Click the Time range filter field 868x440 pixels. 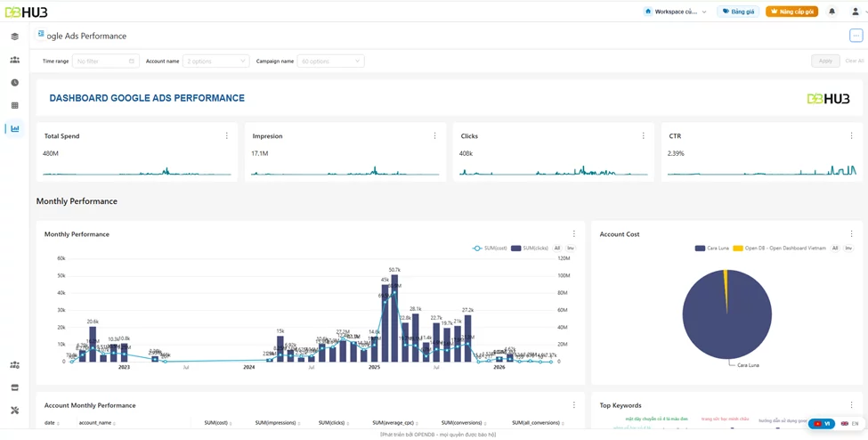point(106,61)
